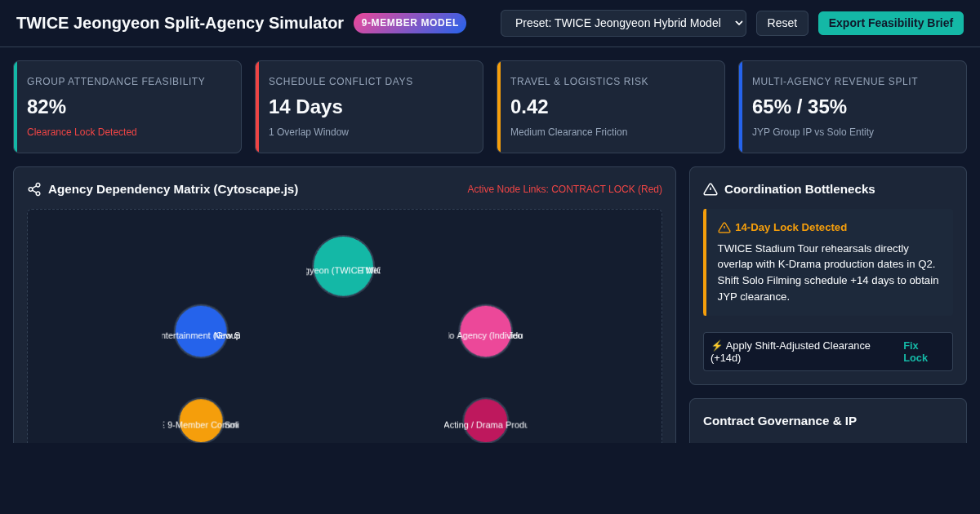Viewport: 980px width, 514px height.
Task: Export the Feasibility Brief
Action: 891,23
